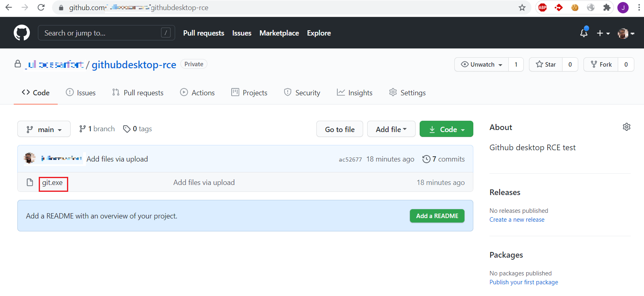Switch to the Insights tab
Screen dimensions: 644x296
355,92
